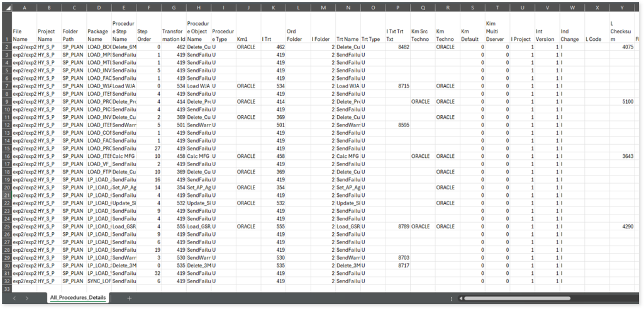The height and width of the screenshot is (309, 644).
Task: Click the Select All corner triangle
Action: (6, 7)
